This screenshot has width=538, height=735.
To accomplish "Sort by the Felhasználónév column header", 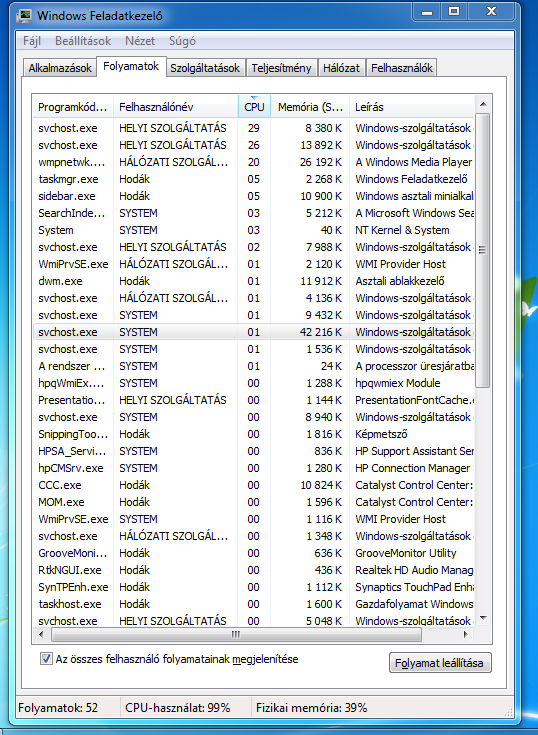I will (x=176, y=107).
